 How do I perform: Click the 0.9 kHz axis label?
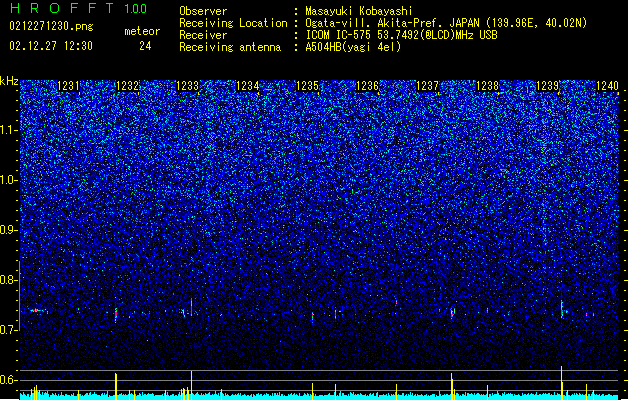click(x=9, y=230)
